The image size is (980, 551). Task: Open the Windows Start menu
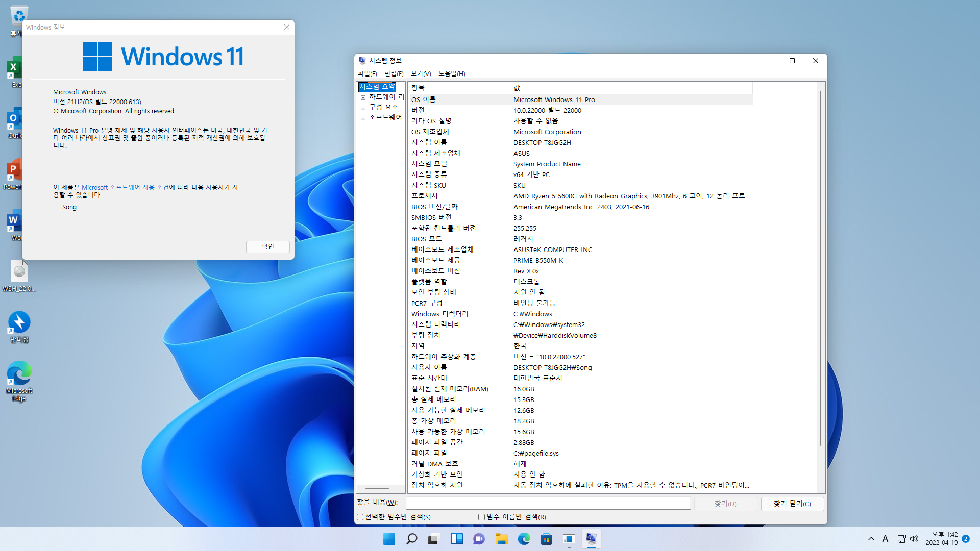(389, 539)
